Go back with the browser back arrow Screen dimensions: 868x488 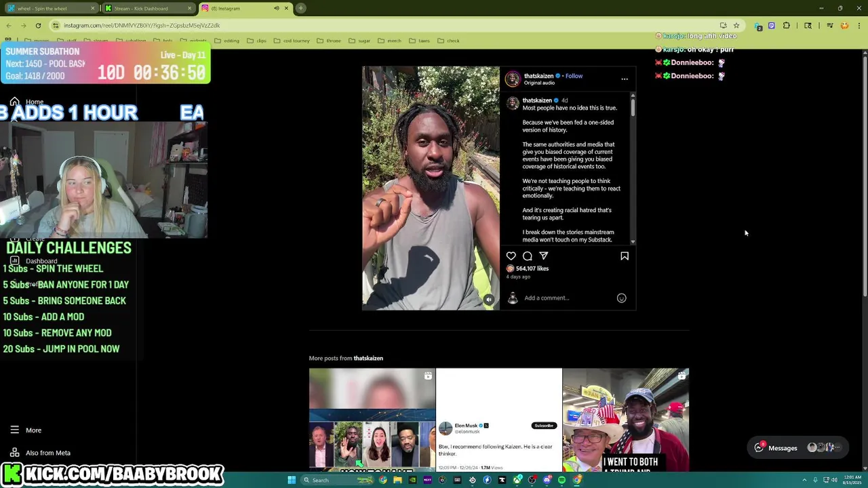8,25
